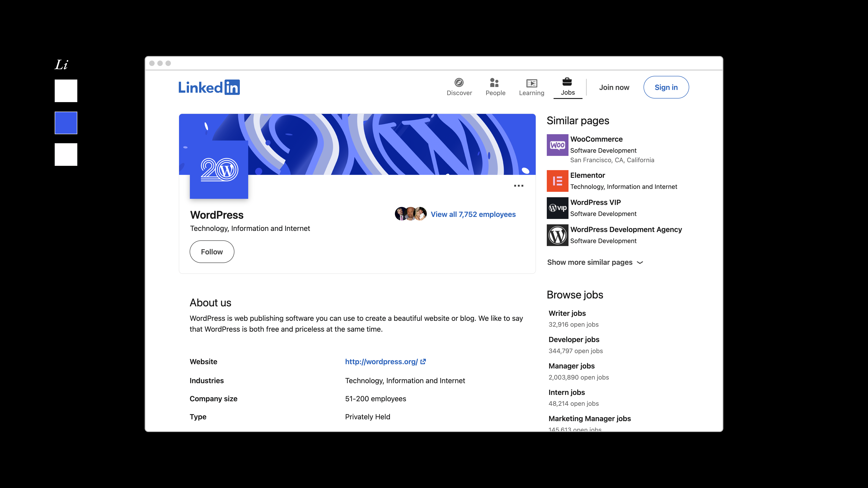The image size is (868, 488).
Task: Open View all 7,752 employees link
Action: 473,214
